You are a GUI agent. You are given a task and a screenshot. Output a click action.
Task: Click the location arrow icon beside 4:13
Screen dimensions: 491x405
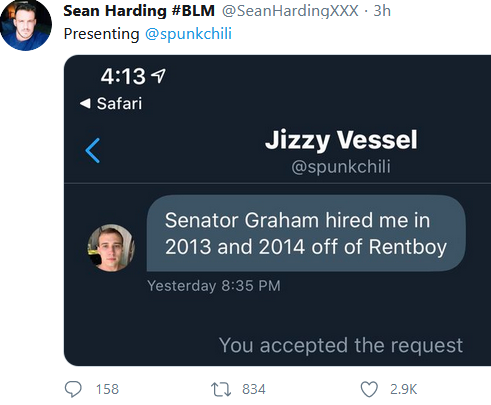pyautogui.click(x=158, y=76)
